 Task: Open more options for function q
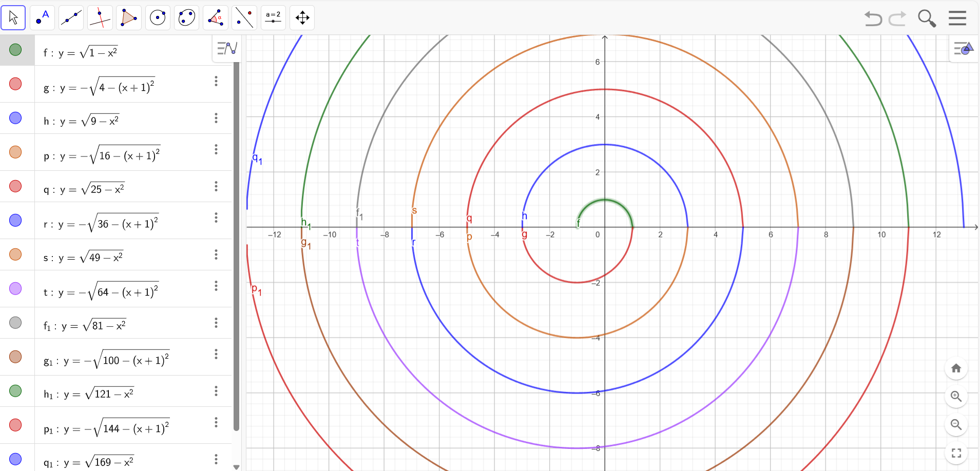click(216, 186)
